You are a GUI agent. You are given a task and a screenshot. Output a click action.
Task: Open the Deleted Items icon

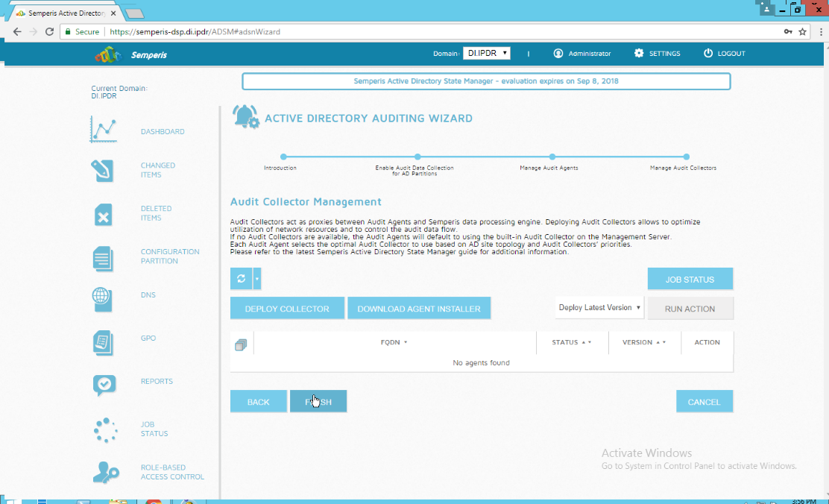click(103, 214)
